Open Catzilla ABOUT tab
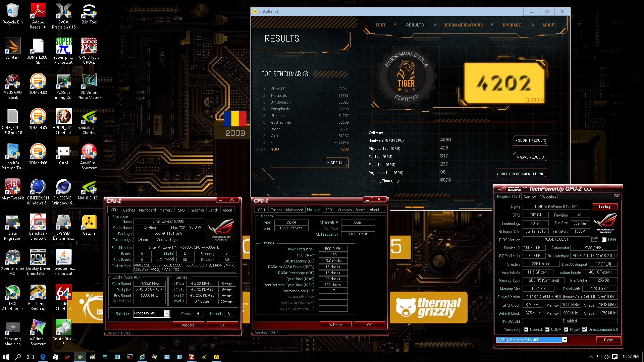The height and width of the screenshot is (362, 644). (549, 25)
